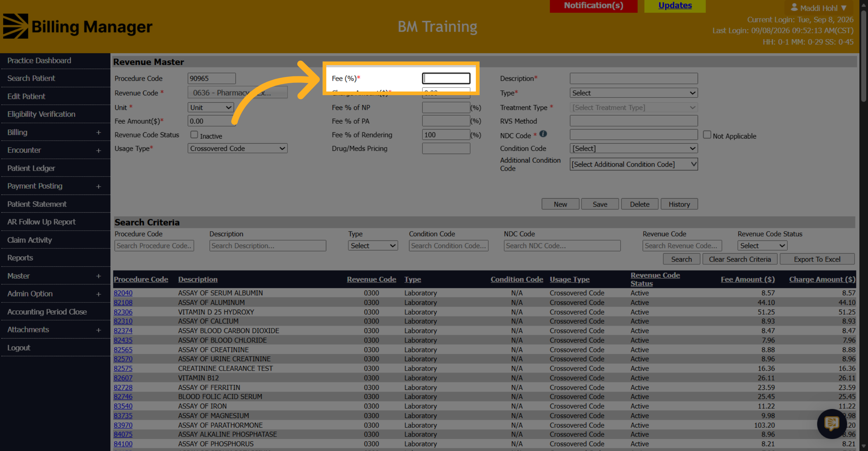This screenshot has width=868, height=451.
Task: Click Logout in the sidebar
Action: [19, 348]
